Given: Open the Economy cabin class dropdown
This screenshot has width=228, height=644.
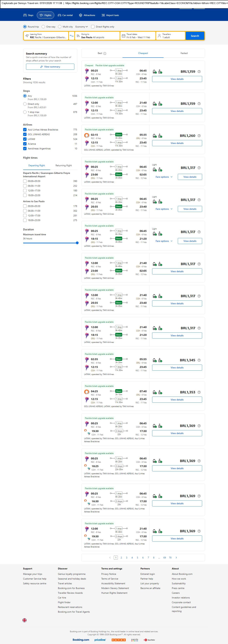Looking at the screenshot, I should pos(82,27).
